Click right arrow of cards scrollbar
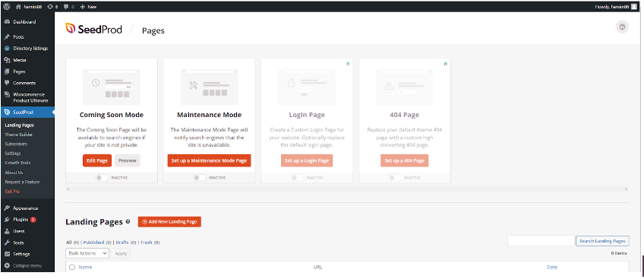The height and width of the screenshot is (279, 644). pyautogui.click(x=627, y=189)
